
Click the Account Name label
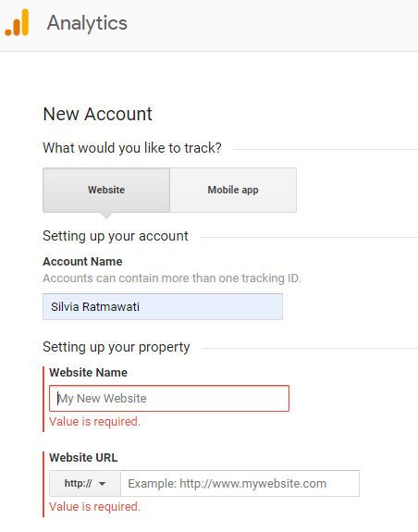click(x=82, y=262)
